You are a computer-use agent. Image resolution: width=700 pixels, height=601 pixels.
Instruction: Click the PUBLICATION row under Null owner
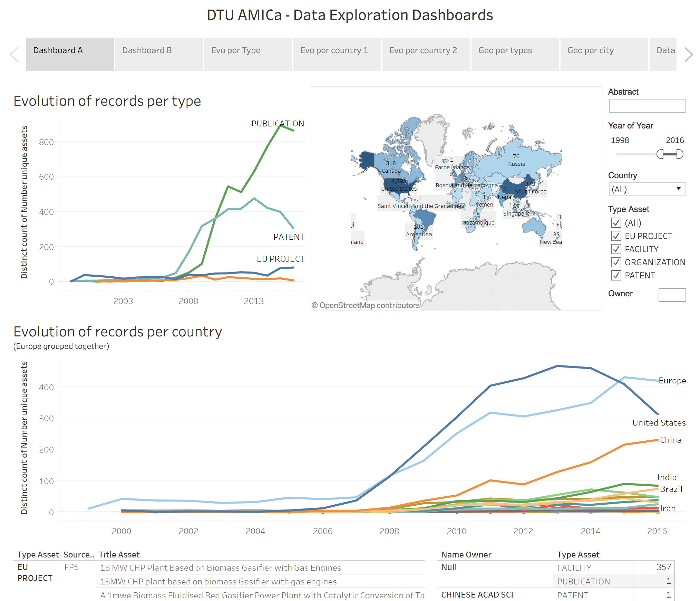click(613, 581)
